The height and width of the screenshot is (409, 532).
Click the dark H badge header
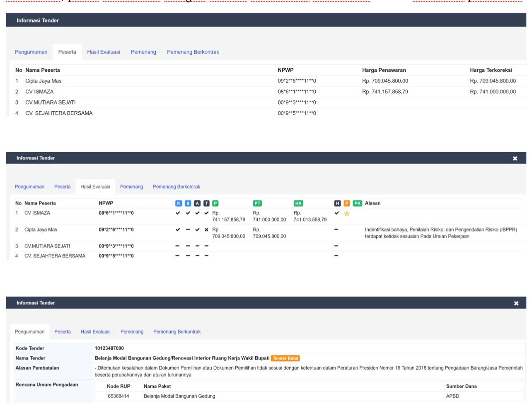[x=337, y=203]
